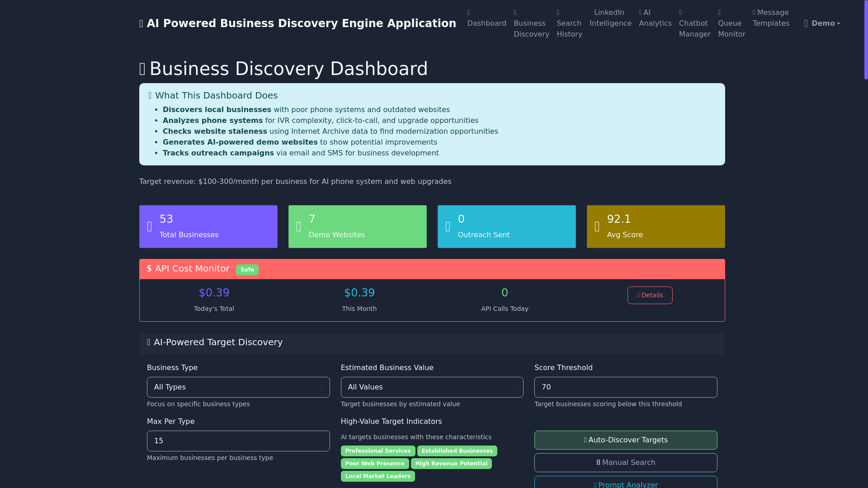Click Established Businesses indicator badge

(457, 451)
